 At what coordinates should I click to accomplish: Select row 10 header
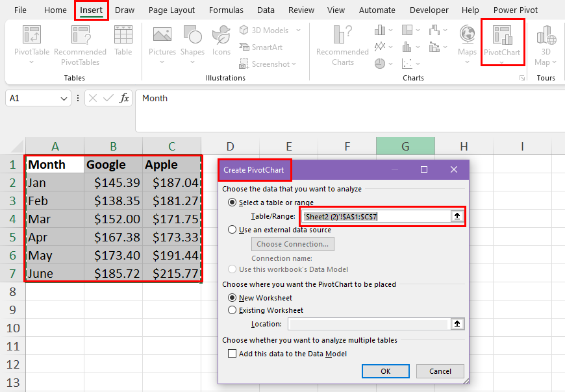[x=12, y=328]
